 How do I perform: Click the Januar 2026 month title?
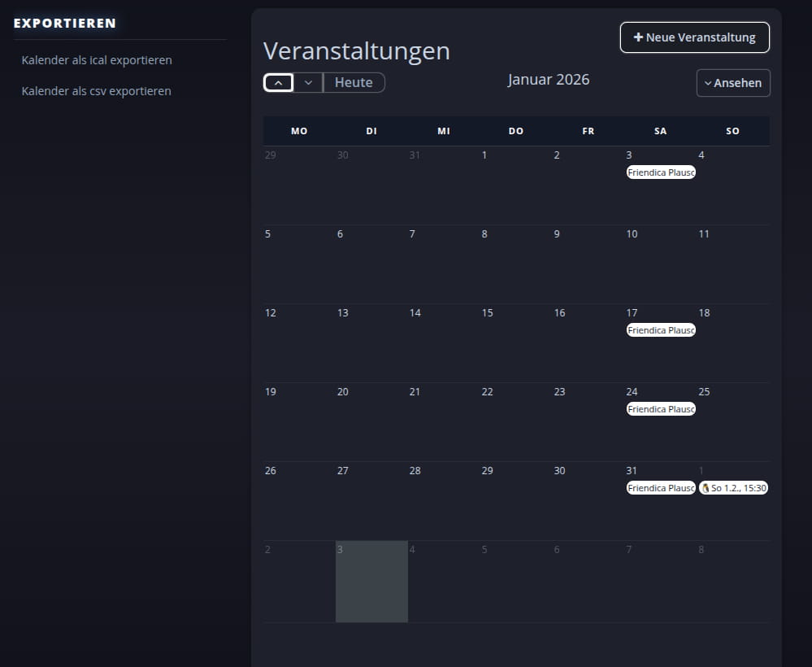(549, 80)
